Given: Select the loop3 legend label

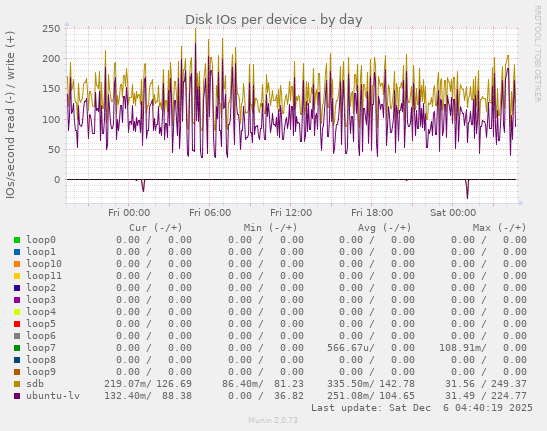Looking at the screenshot, I should [41, 300].
